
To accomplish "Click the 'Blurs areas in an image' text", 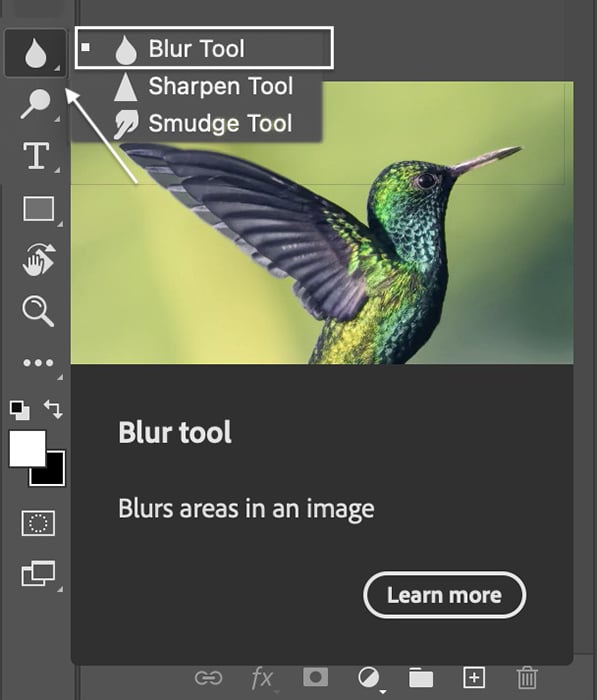I will [x=246, y=509].
